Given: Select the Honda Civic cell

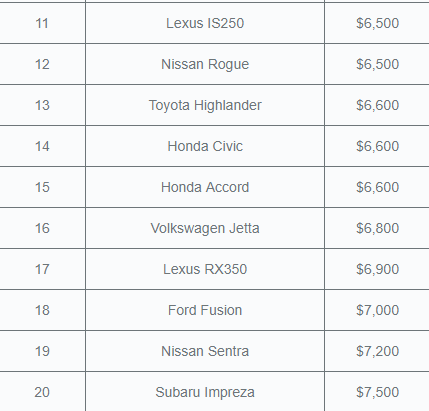Looking at the screenshot, I should click(205, 146).
